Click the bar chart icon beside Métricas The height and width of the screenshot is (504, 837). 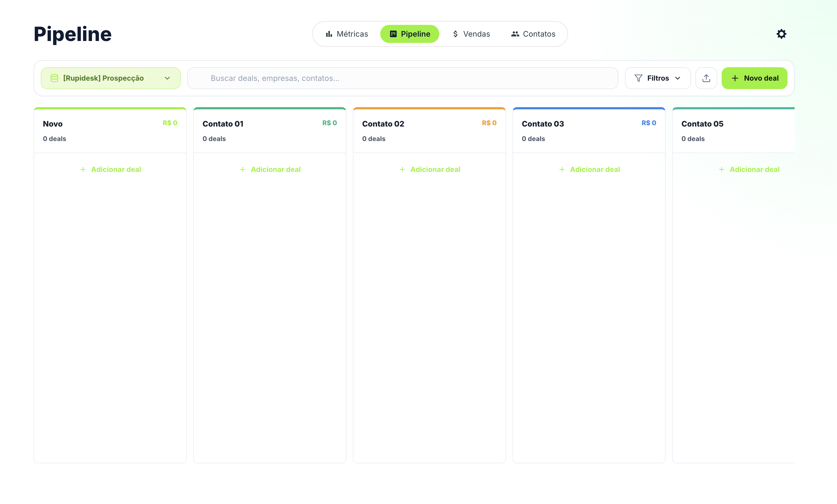pyautogui.click(x=329, y=34)
